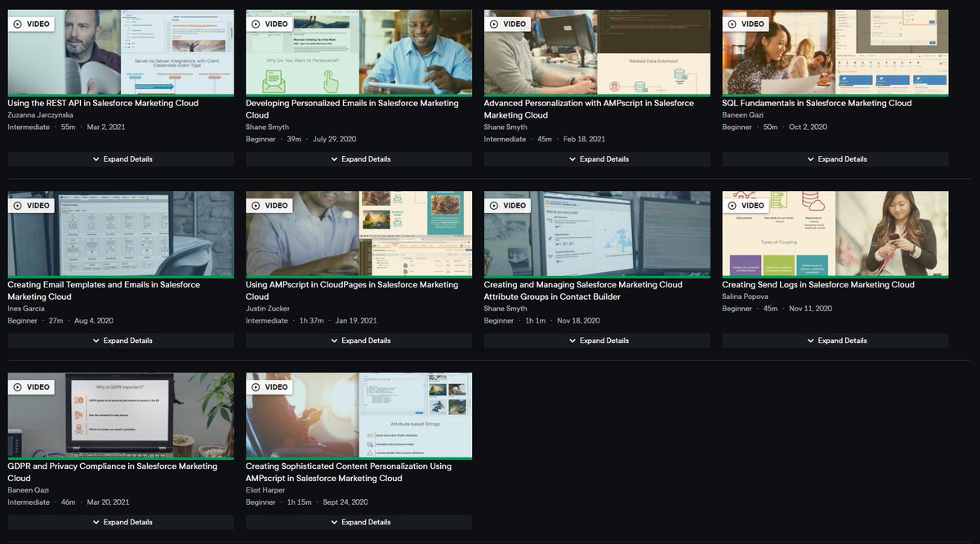This screenshot has width=980, height=544.
Task: Click author Baneen Qazi under GDPR course
Action: (28, 490)
